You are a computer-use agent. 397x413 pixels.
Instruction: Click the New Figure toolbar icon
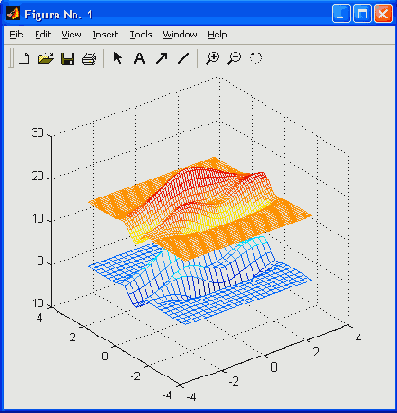pyautogui.click(x=24, y=59)
